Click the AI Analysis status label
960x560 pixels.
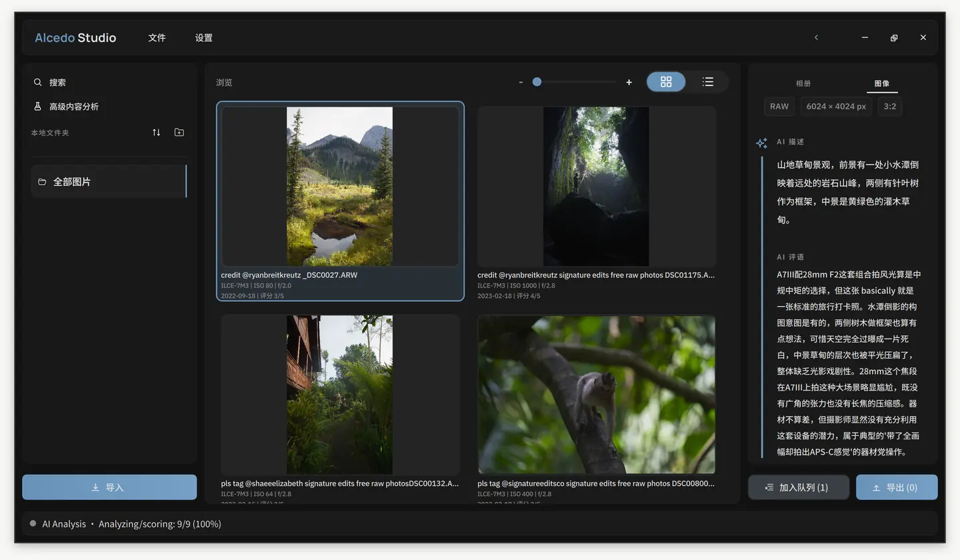(x=64, y=524)
